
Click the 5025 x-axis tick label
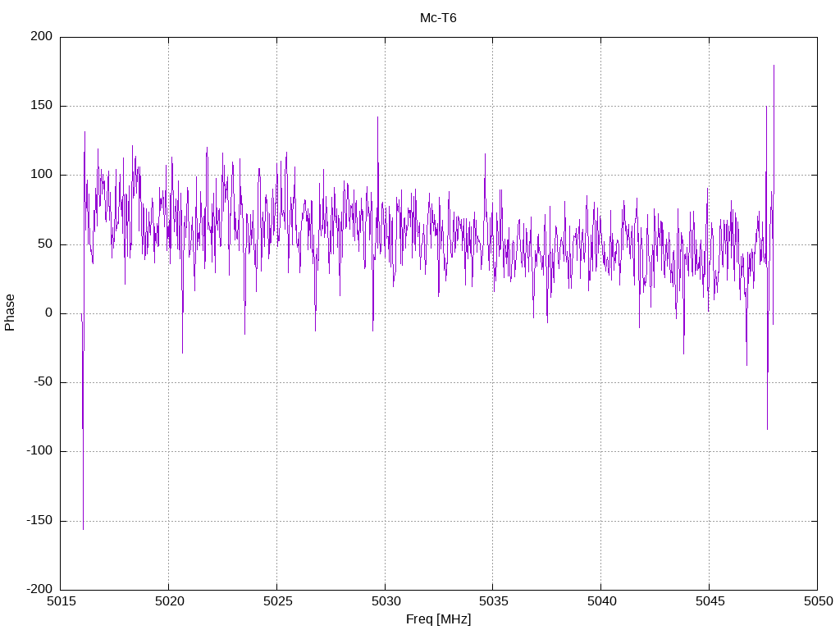276,602
